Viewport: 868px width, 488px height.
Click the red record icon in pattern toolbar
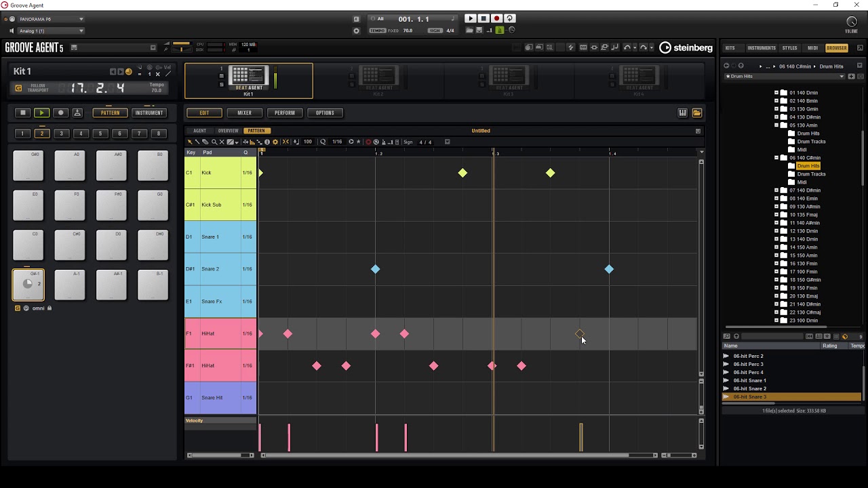(x=368, y=142)
